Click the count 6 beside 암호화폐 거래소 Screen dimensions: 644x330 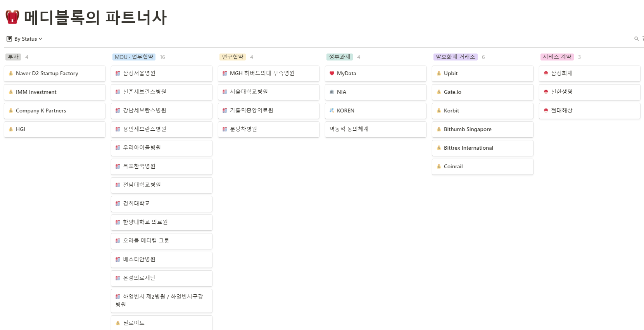[483, 57]
